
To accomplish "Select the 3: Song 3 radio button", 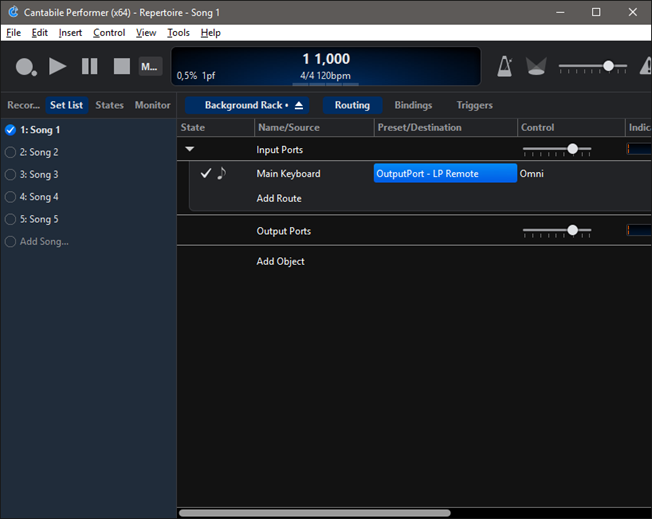I will coord(10,175).
